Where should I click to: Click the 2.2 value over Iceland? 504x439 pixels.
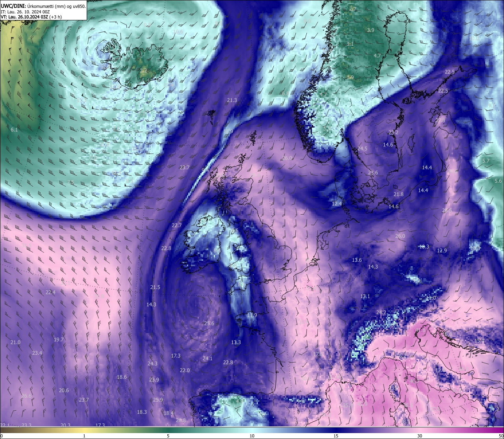(x=143, y=71)
